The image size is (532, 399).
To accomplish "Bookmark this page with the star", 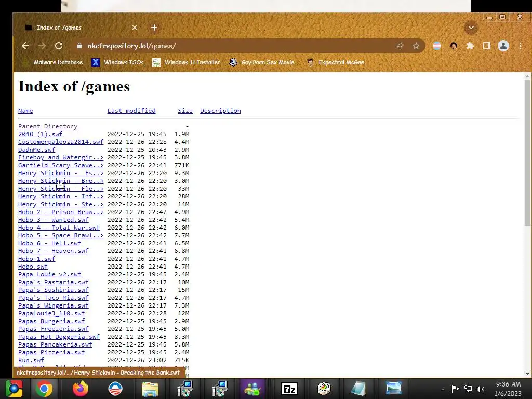I will [x=416, y=46].
